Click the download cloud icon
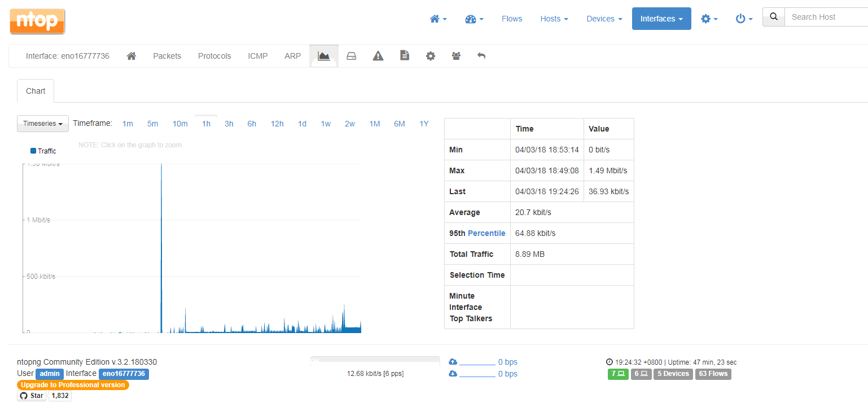Screen dimensions: 868x407 tap(453, 374)
